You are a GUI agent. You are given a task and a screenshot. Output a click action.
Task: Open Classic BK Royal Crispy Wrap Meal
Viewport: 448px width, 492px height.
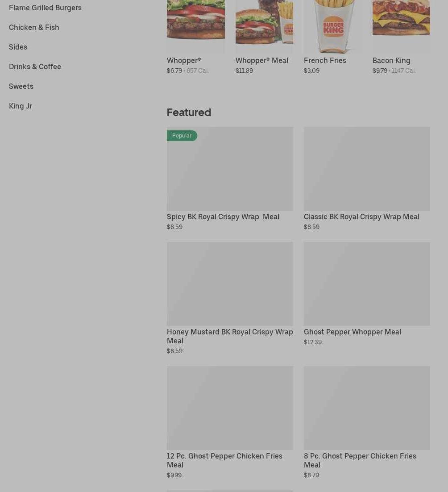click(x=361, y=217)
